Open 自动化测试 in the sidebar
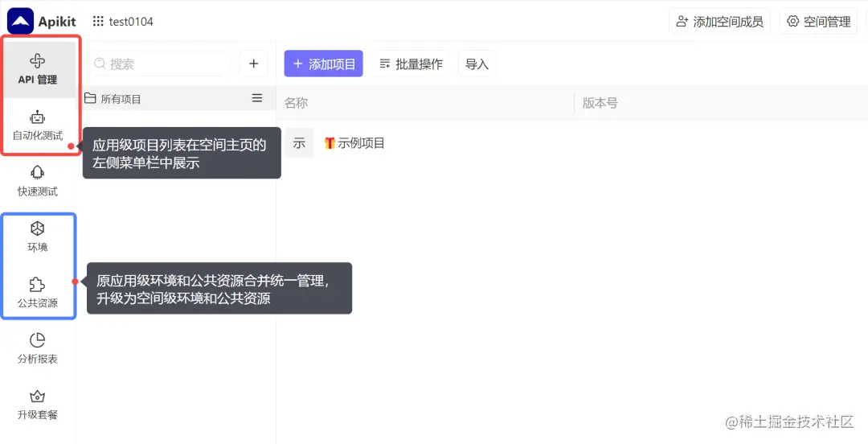The height and width of the screenshot is (444, 868). tap(38, 125)
